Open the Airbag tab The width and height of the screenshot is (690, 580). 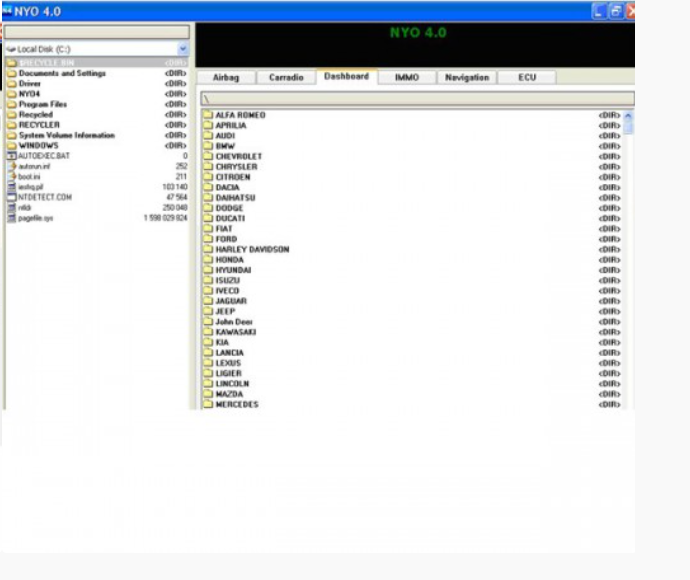coord(226,77)
